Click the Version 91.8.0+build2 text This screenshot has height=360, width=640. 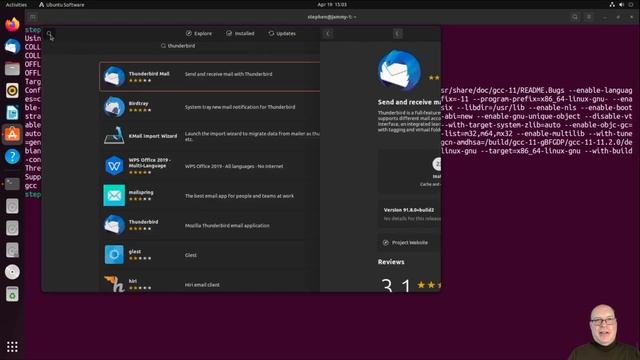[409, 210]
